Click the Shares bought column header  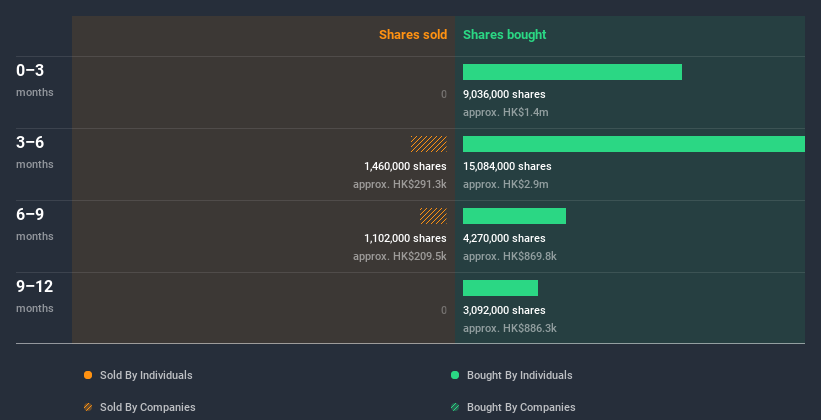pos(505,35)
